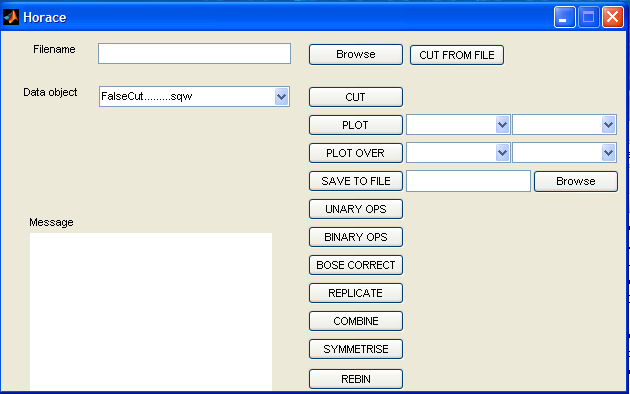630x394 pixels.
Task: Click the PLOT button
Action: [x=356, y=125]
